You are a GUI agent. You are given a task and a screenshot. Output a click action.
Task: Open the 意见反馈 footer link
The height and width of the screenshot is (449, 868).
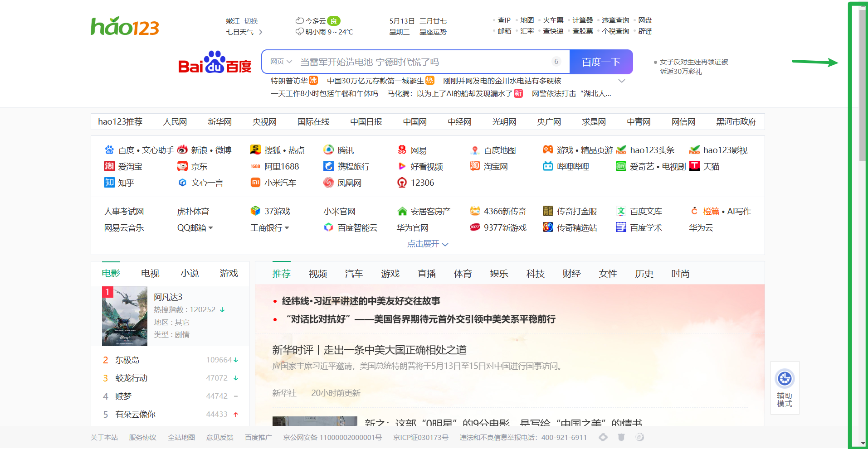point(220,437)
